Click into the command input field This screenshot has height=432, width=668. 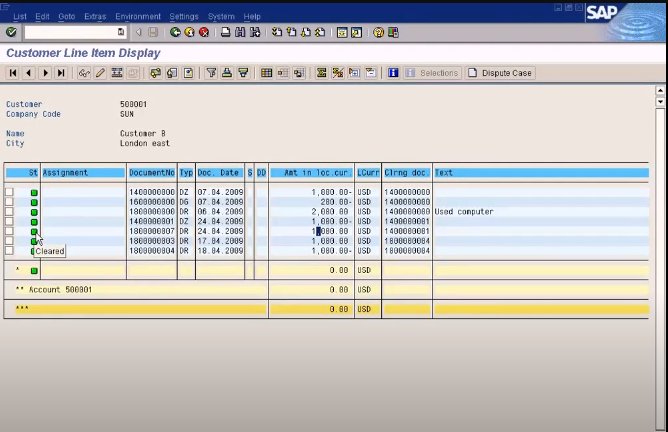(71, 32)
